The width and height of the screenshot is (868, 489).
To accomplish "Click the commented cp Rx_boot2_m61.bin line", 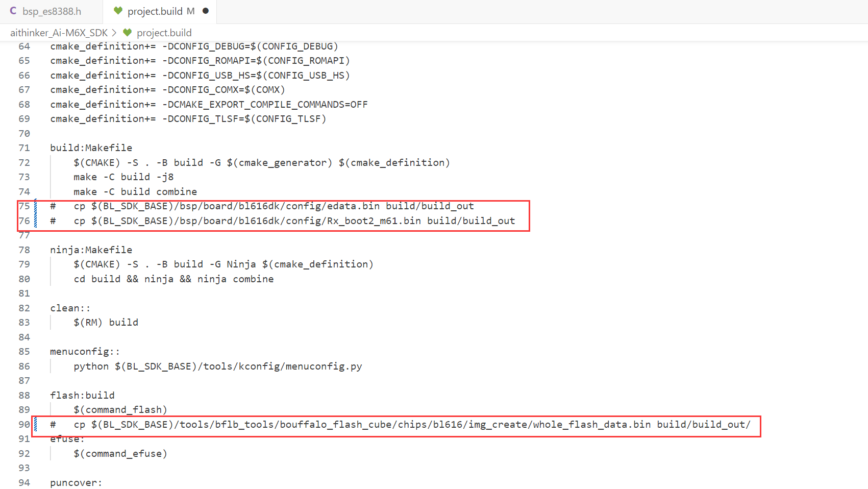I will (x=283, y=221).
